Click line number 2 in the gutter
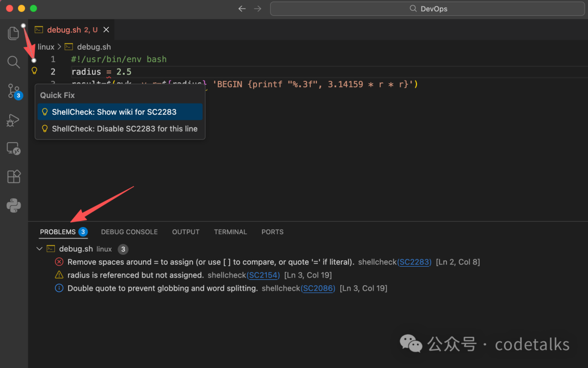This screenshot has width=588, height=368. tap(53, 72)
